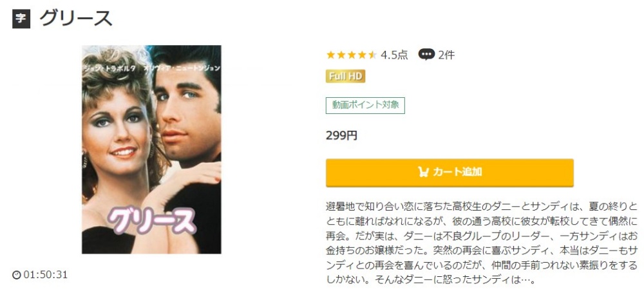Click the star rating icons
Viewport: 644px width, 293px height.
click(x=351, y=55)
